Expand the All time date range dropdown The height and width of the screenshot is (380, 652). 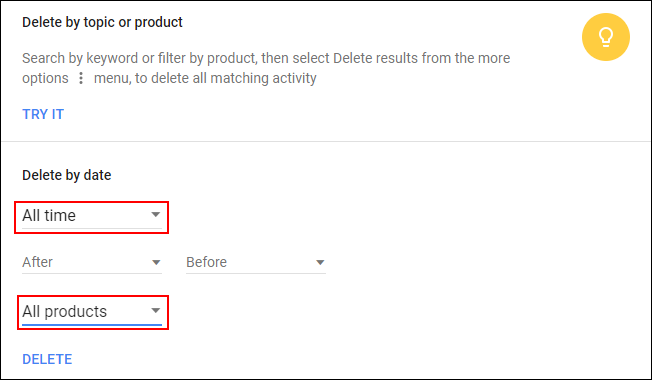click(92, 217)
